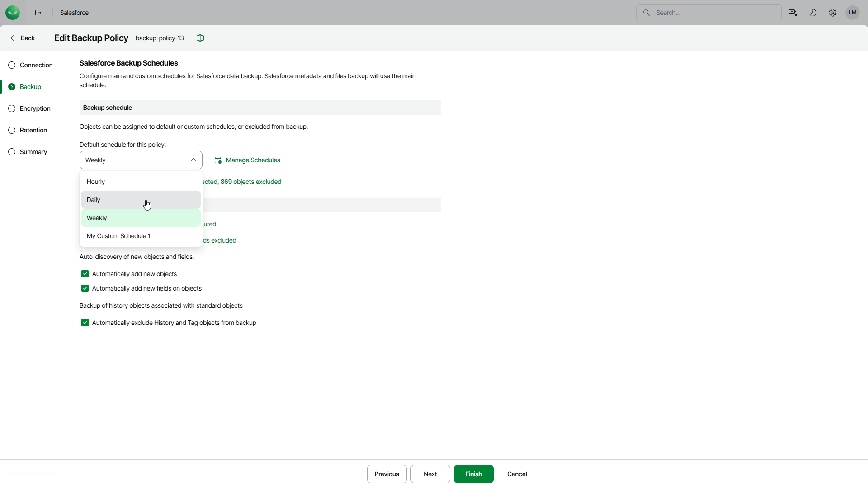The height and width of the screenshot is (488, 868).
Task: Open the LM user avatar menu
Action: point(853,13)
